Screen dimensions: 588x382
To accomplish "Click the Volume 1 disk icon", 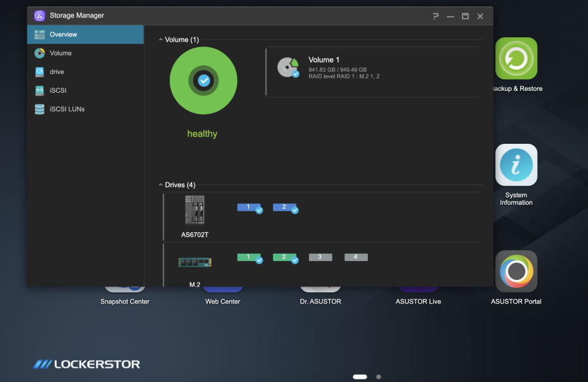I will 287,67.
